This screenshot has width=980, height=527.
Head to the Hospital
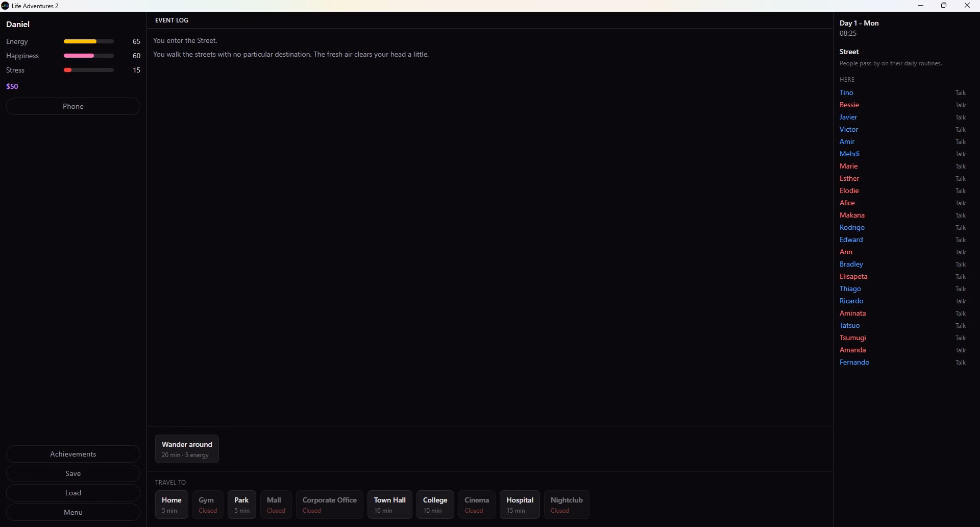click(520, 505)
